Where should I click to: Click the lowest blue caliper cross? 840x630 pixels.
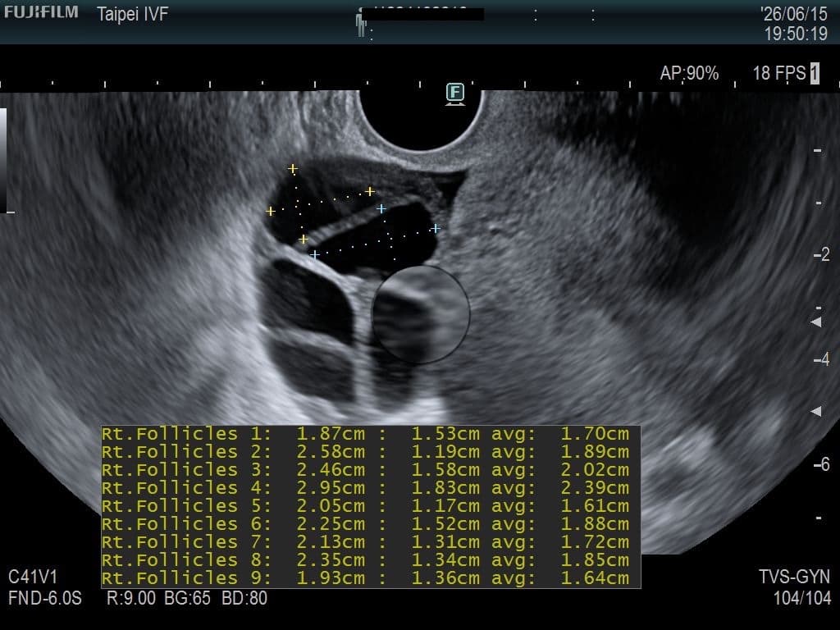coord(314,255)
